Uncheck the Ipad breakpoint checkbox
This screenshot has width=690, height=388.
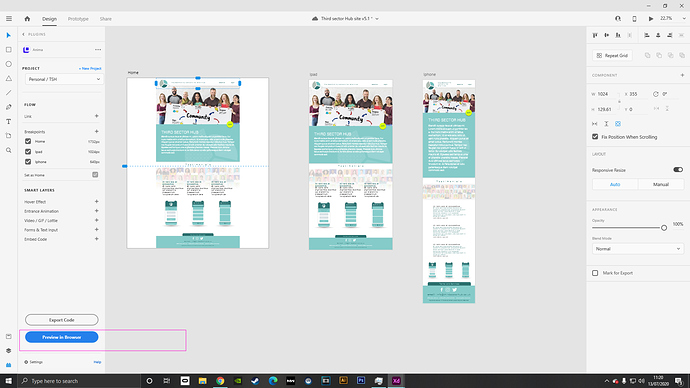pos(28,151)
